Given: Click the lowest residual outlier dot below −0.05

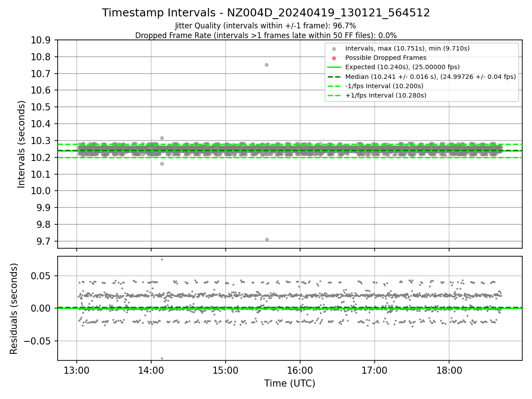Looking at the screenshot, I should tap(162, 358).
